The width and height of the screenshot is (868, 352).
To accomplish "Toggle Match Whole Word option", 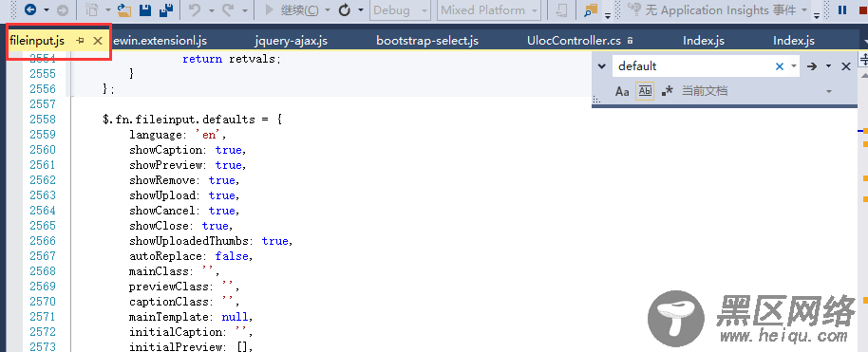I will pyautogui.click(x=645, y=91).
